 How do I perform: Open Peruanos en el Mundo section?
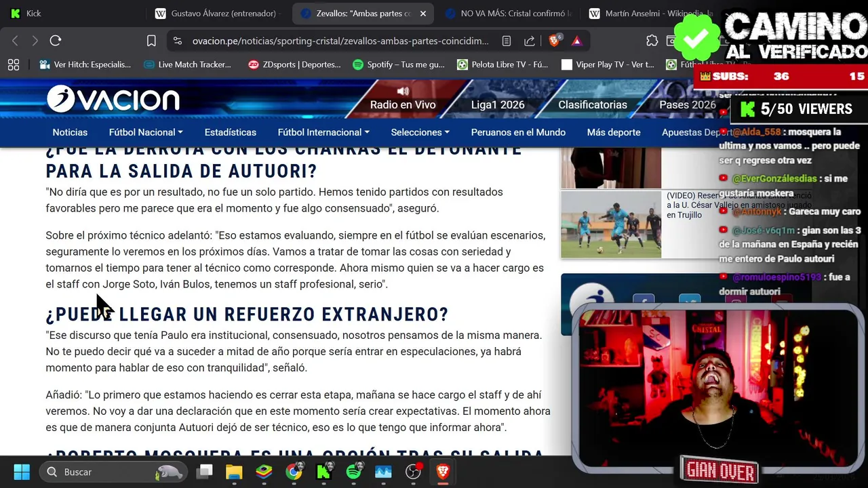pyautogui.click(x=518, y=132)
